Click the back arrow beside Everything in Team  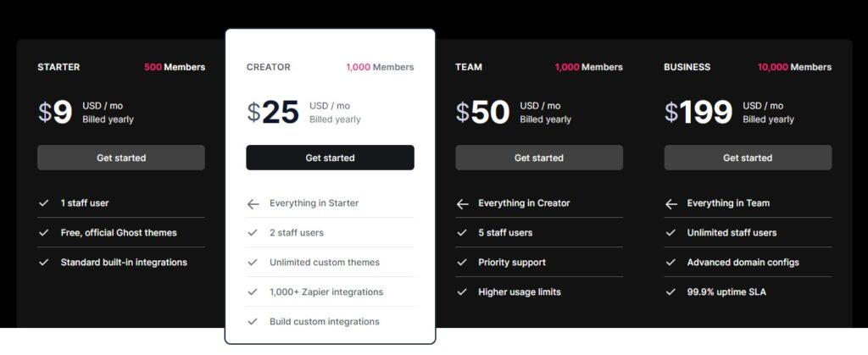(x=671, y=204)
